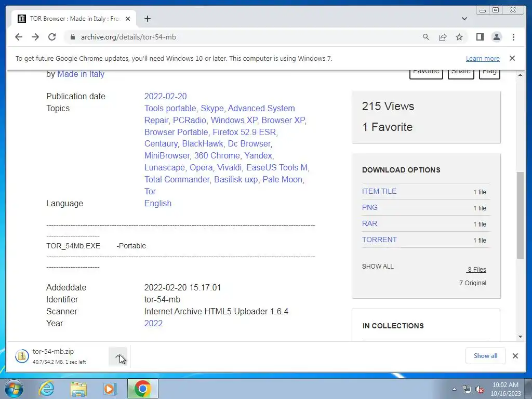Share this page icon in address bar
Screen dimensions: 532x399
443,37
